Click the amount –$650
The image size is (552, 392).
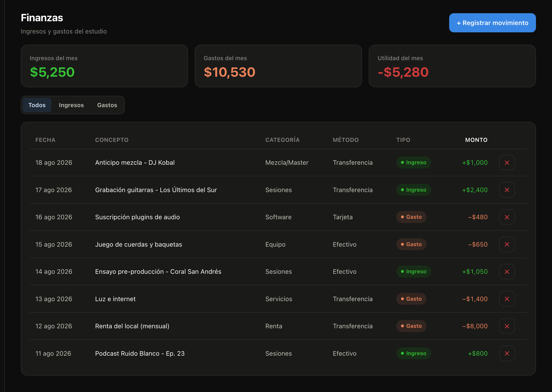pos(477,244)
